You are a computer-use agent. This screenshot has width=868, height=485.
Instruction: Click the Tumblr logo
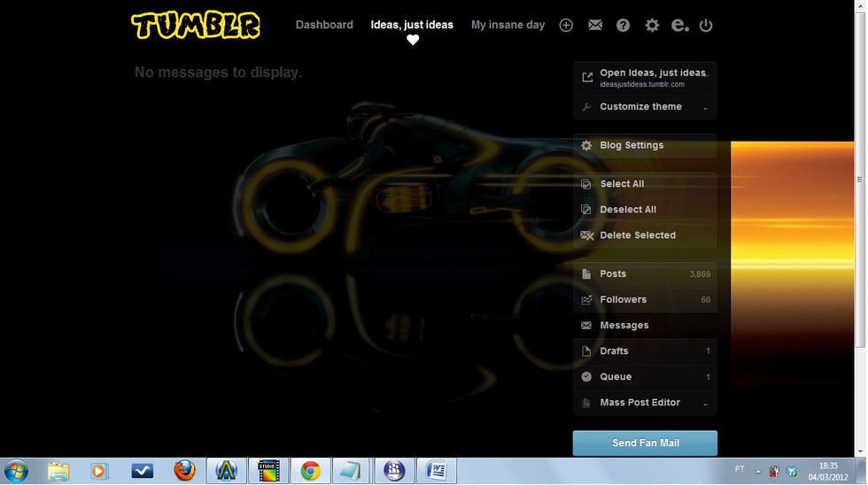coord(196,26)
